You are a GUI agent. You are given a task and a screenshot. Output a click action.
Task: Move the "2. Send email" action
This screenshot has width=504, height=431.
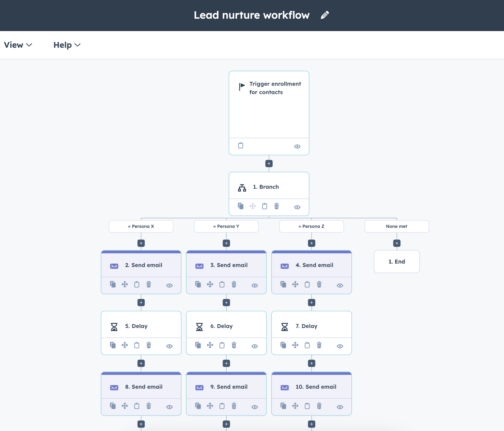click(125, 285)
